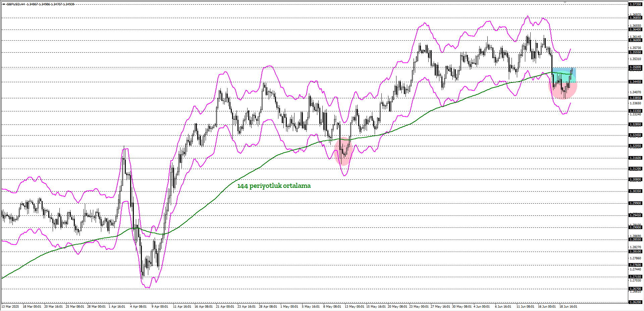
Task: Click the '11 Jun 08:01' time label
Action: click(525, 307)
